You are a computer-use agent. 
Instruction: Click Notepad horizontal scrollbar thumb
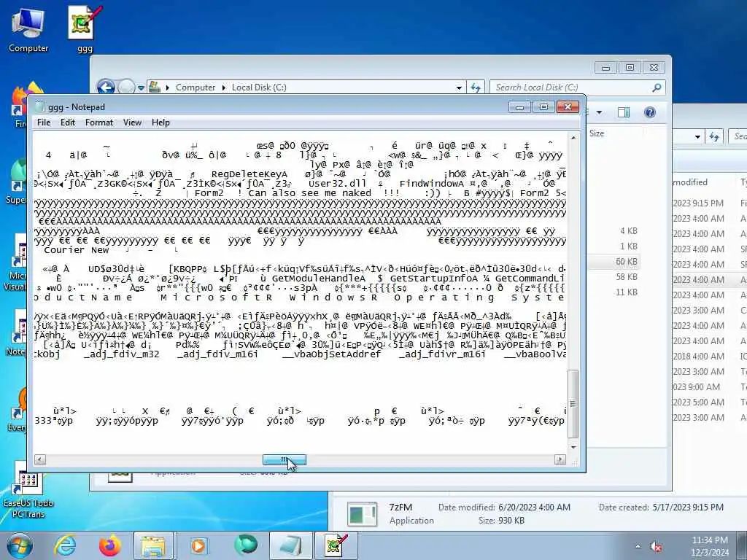point(285,459)
